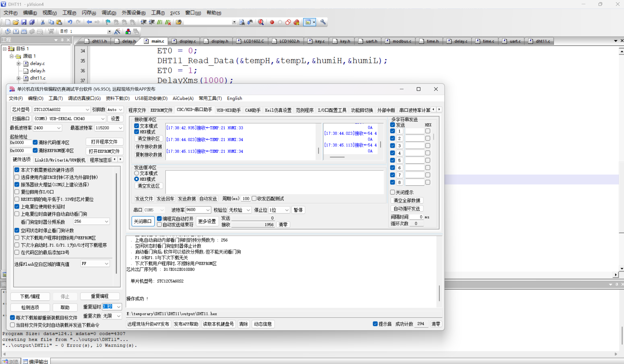Toggle 提示音 checkbox
The height and width of the screenshot is (364, 624).
[375, 324]
